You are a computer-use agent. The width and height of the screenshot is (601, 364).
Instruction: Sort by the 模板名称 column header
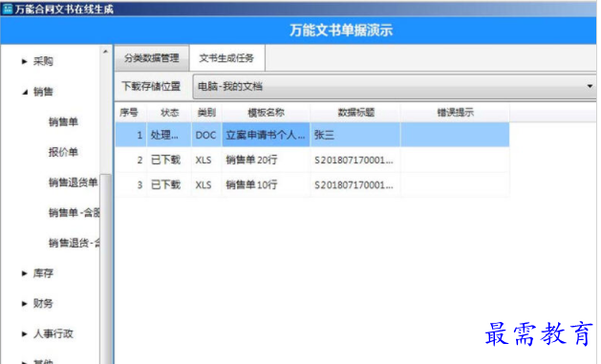click(x=266, y=113)
